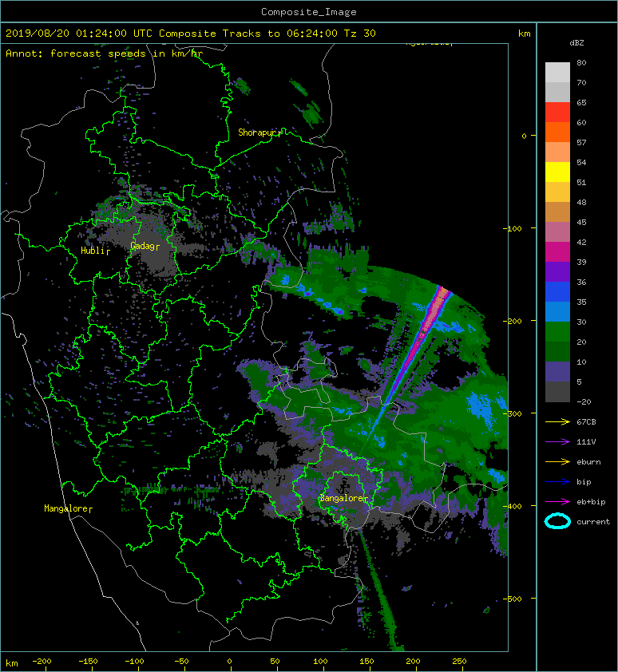Click the 250 label on horizontal axis
The height and width of the screenshot is (672, 618).
(459, 662)
